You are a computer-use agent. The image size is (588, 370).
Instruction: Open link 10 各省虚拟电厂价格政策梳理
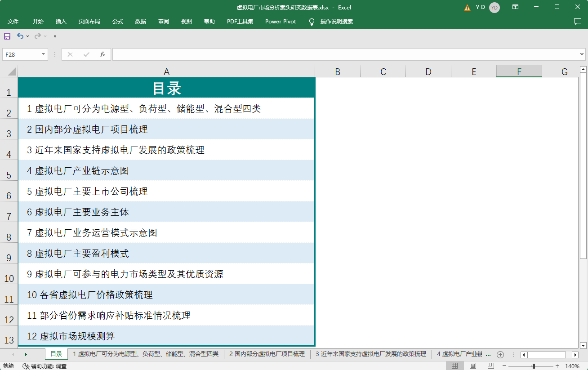90,295
